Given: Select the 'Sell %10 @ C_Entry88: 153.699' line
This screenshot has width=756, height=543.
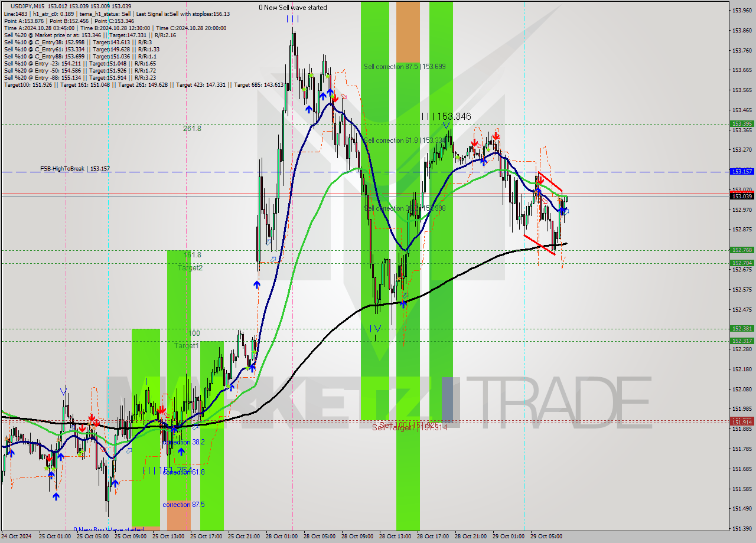Looking at the screenshot, I should click(x=80, y=56).
